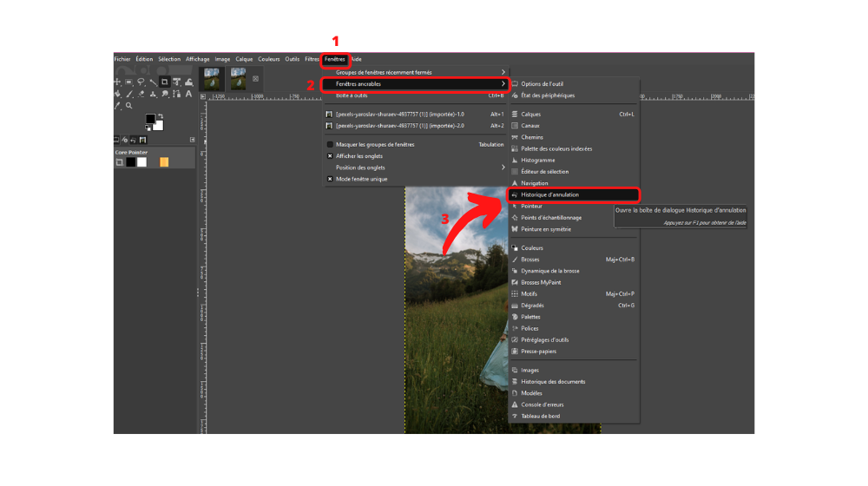Choose Boîte à outils menu entry
The image size is (868, 486).
415,95
